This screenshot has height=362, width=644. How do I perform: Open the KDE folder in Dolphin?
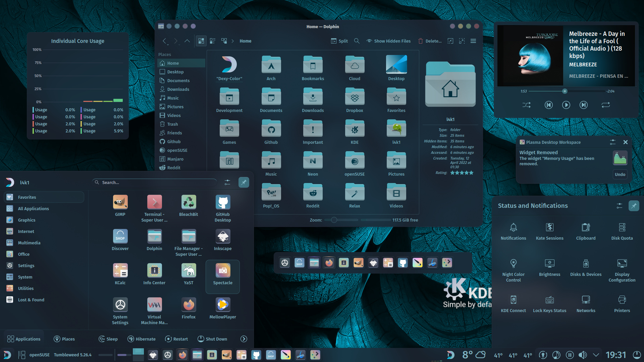355,132
